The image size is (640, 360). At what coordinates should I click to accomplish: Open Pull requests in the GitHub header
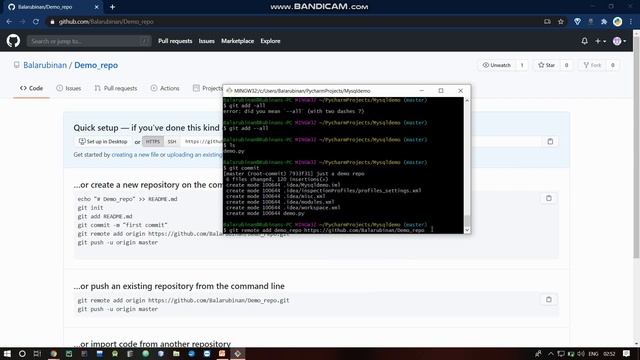pyautogui.click(x=175, y=41)
